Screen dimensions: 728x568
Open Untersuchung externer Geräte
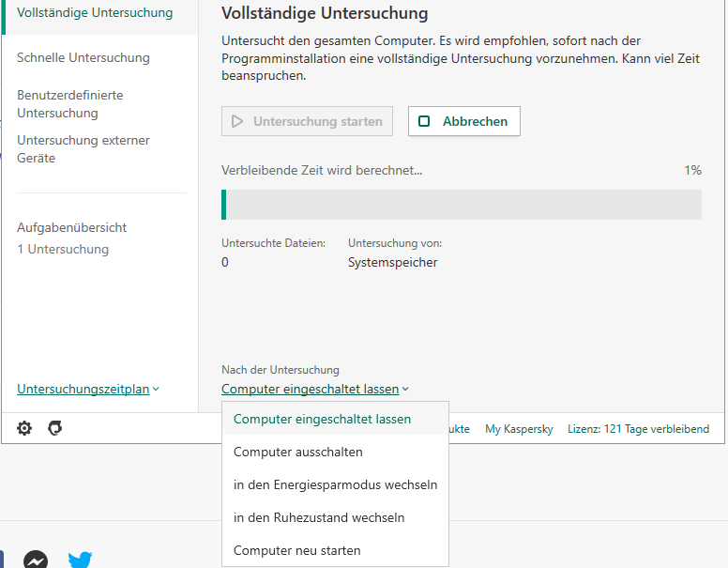83,149
